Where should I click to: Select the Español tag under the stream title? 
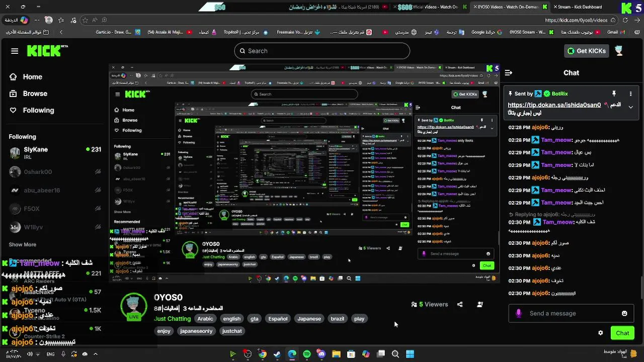(x=278, y=319)
